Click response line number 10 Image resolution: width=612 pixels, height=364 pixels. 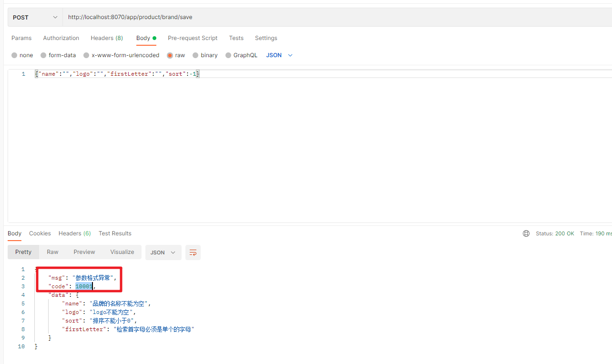point(21,346)
